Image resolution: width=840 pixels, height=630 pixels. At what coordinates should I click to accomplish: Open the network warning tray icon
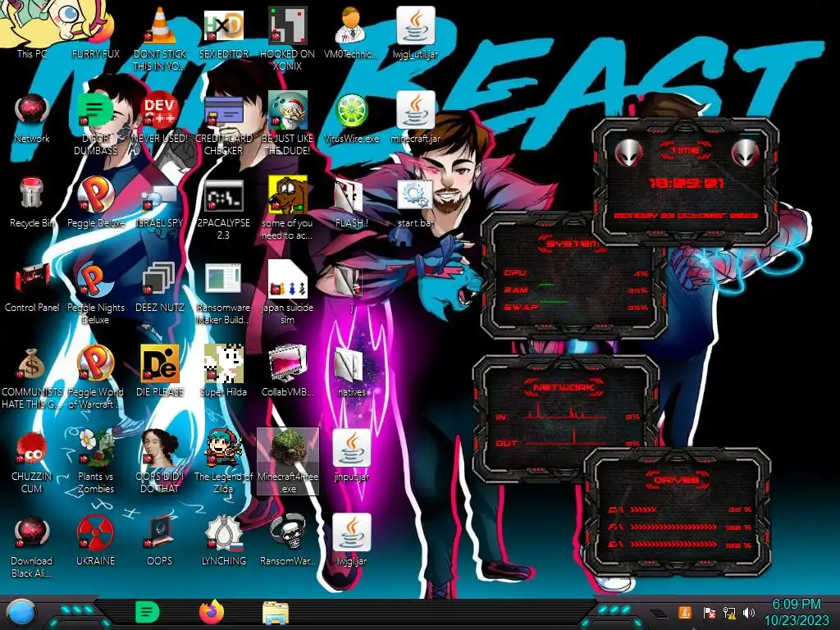pos(729,612)
